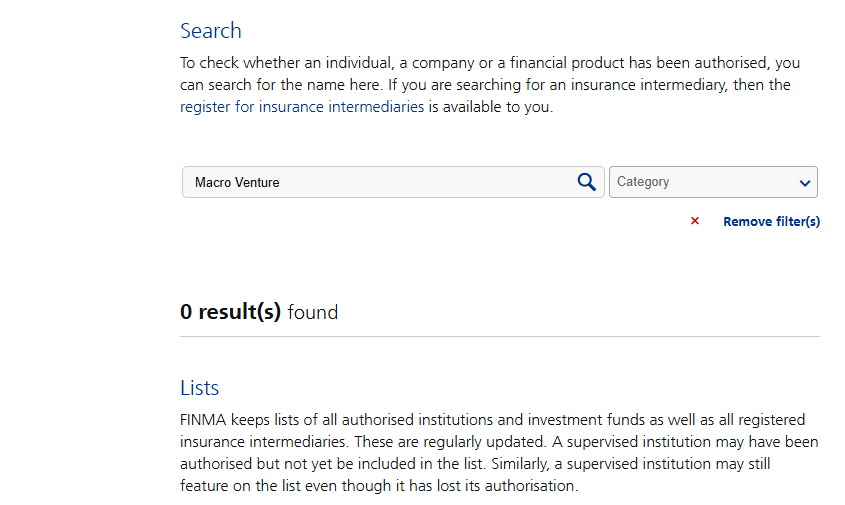Open the register for insurance intermediaries link
Viewport: 845px width, 505px height.
point(302,107)
